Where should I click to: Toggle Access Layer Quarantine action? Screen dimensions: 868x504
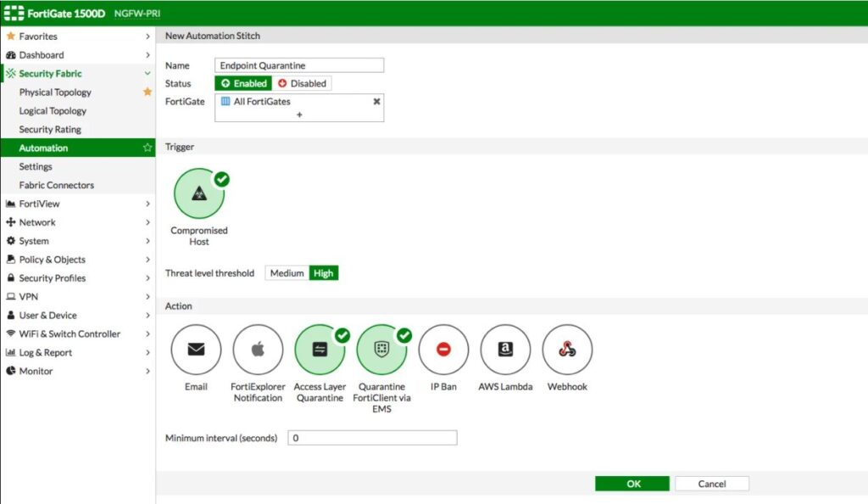[320, 350]
